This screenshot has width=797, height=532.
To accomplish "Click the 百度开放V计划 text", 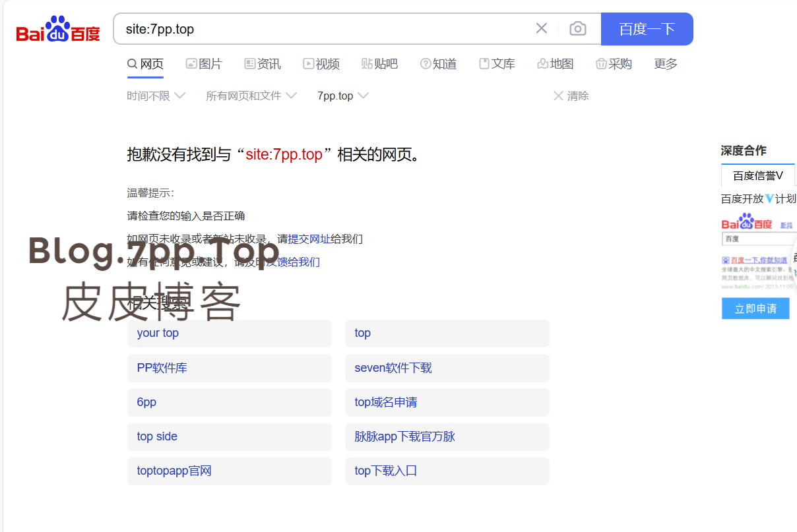I will (x=759, y=198).
